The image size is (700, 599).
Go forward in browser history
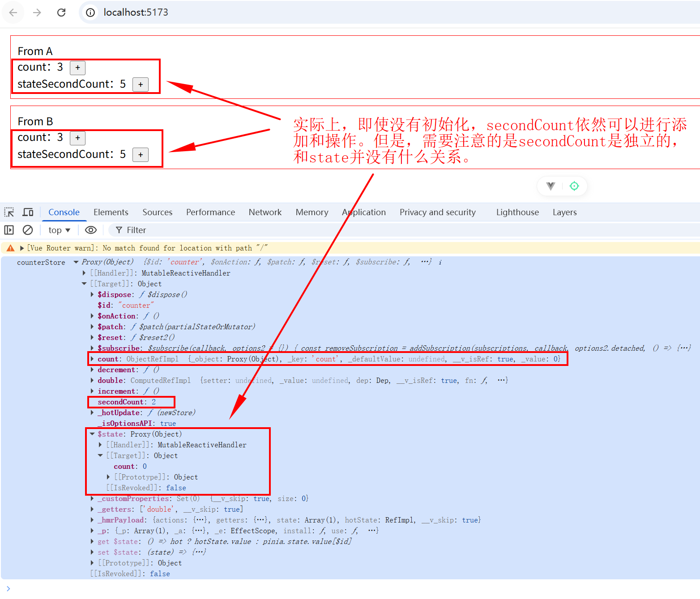pyautogui.click(x=37, y=13)
